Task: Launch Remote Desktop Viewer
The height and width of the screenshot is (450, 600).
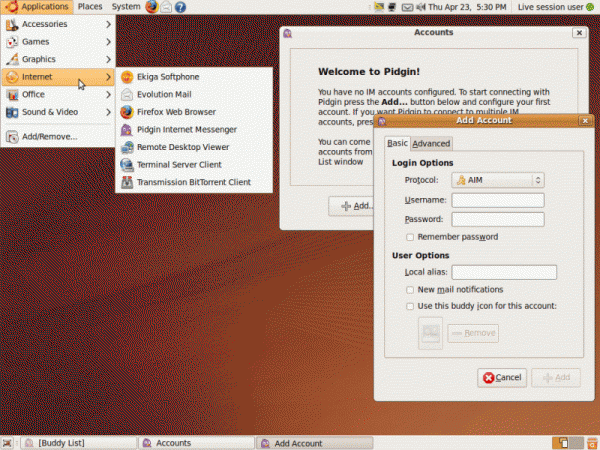Action: pos(194,147)
